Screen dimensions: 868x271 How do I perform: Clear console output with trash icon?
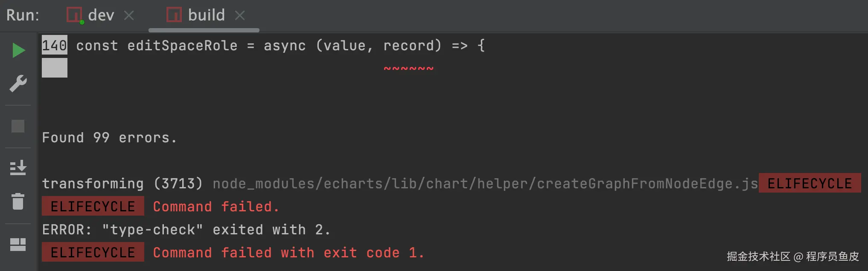(x=18, y=202)
